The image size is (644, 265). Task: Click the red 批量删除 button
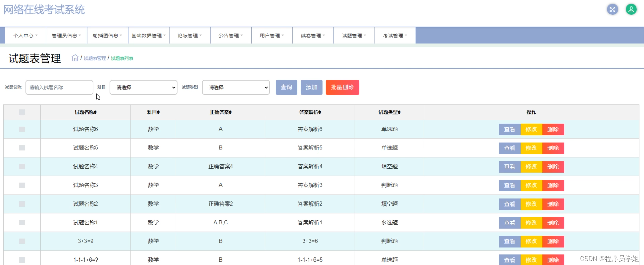(343, 88)
